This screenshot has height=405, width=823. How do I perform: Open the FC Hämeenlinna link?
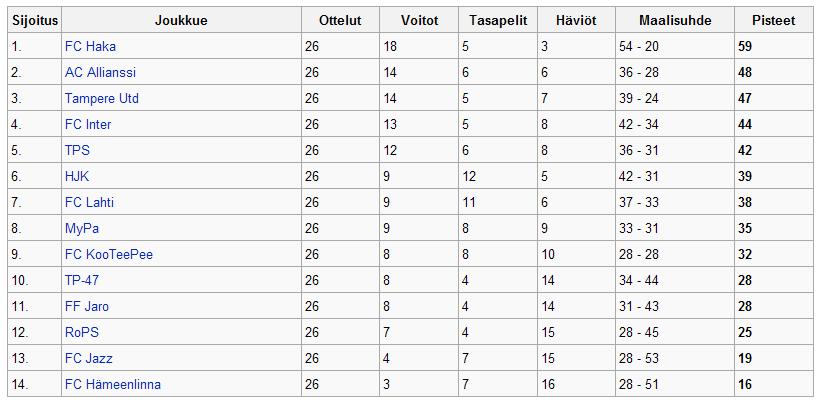[113, 385]
